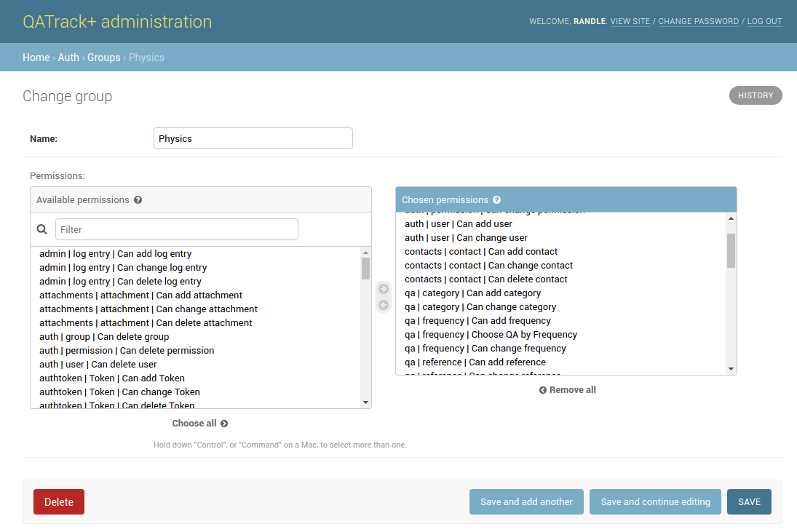Click the up arrow in chosen permissions scrollbar

731,218
